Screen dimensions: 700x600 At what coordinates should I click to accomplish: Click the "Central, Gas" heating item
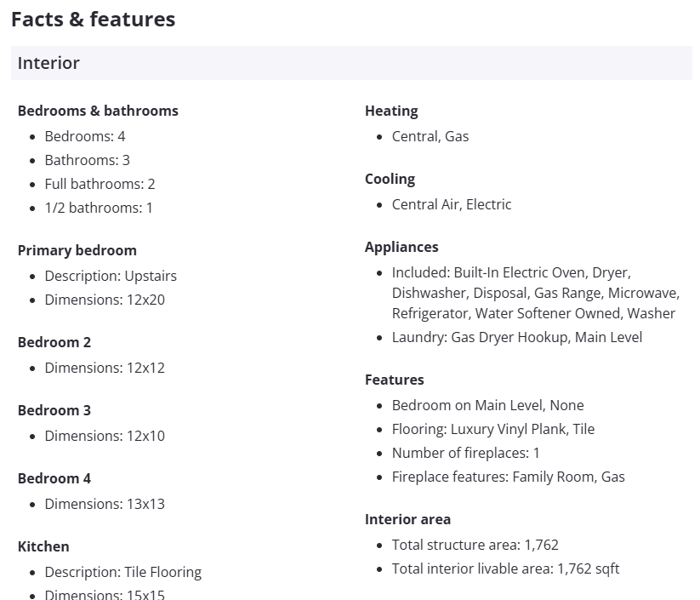[x=430, y=136]
